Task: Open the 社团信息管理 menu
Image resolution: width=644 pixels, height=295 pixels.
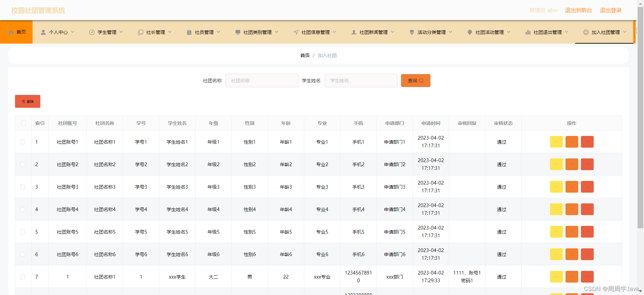Action: [315, 32]
